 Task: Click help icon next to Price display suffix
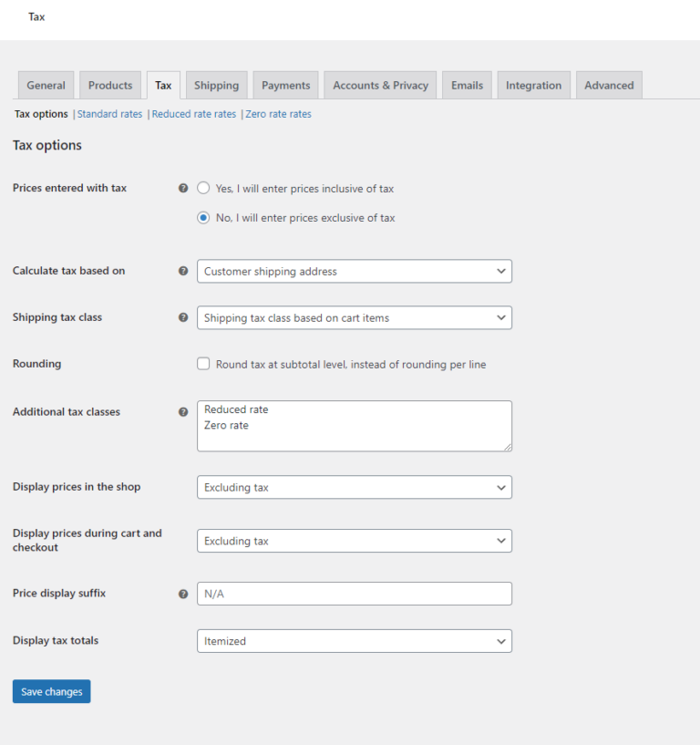tap(183, 593)
